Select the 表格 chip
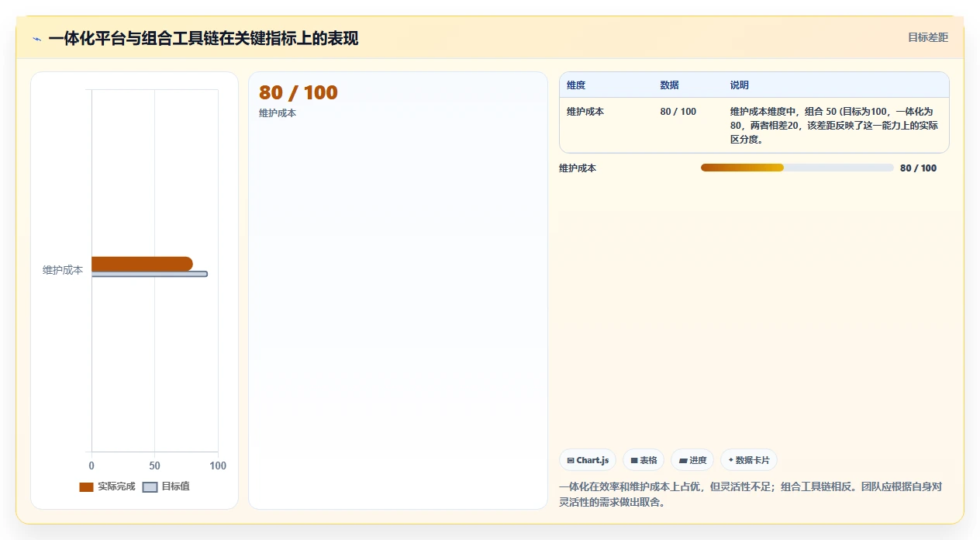 tap(644, 460)
